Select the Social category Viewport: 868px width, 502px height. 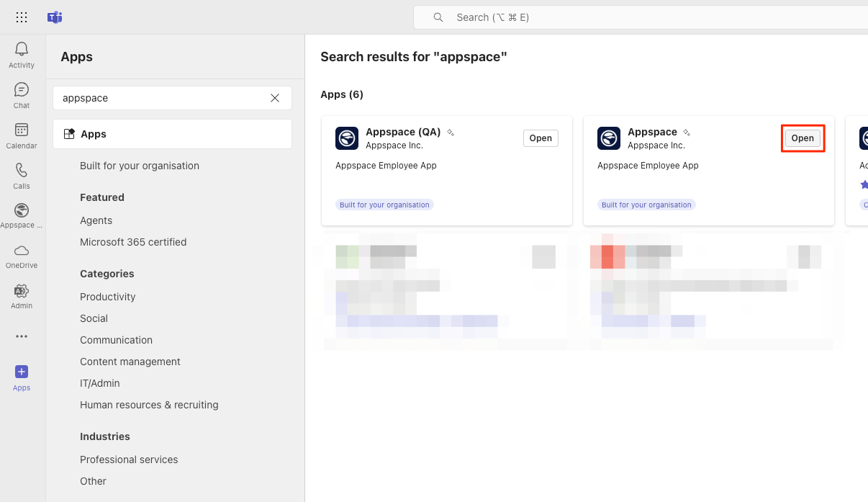pyautogui.click(x=94, y=318)
